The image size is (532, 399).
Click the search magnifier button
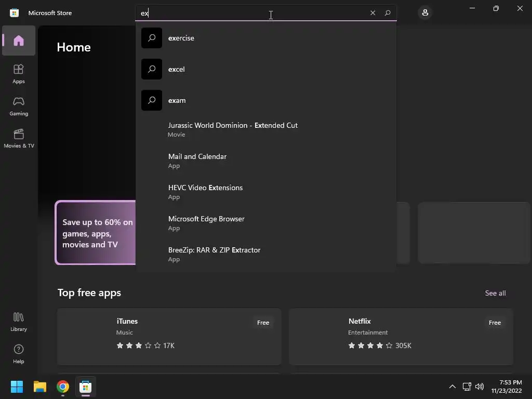(x=388, y=13)
